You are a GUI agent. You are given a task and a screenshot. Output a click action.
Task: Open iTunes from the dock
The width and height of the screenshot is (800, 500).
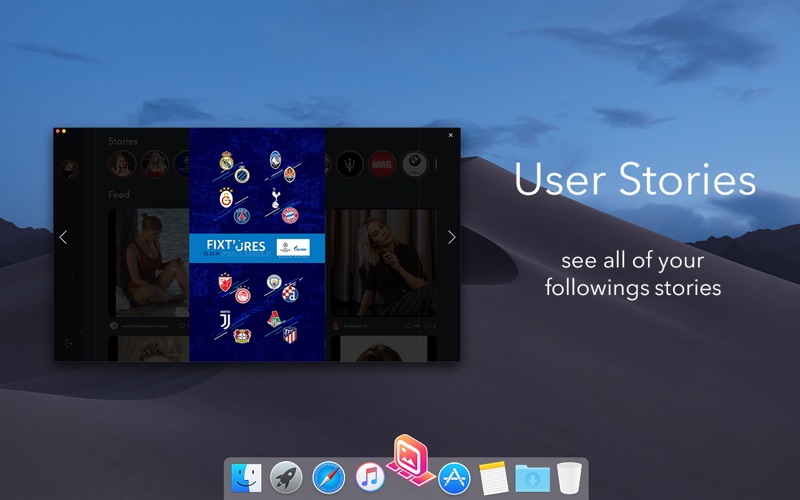(x=370, y=478)
